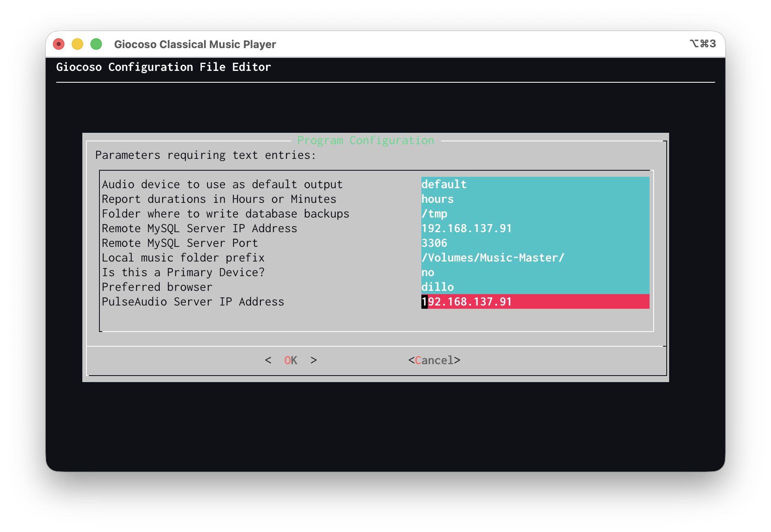
Task: Click the 'Is this a Primary Device?' label
Action: (x=183, y=273)
